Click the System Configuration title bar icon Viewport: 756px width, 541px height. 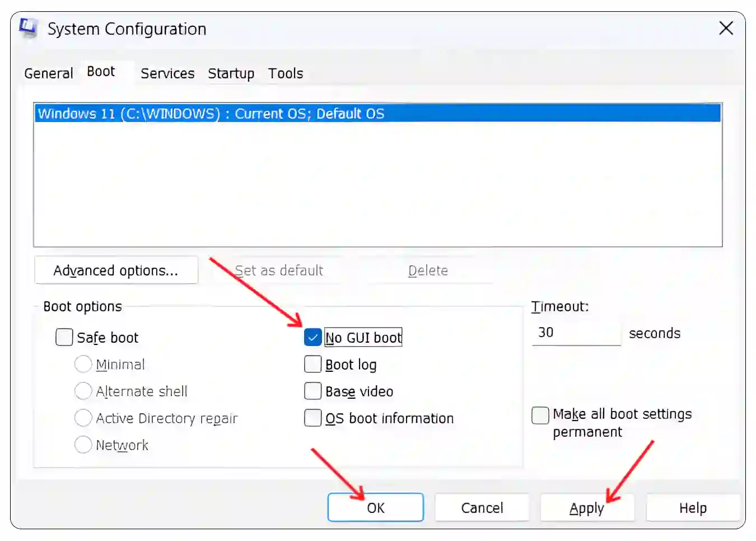coord(28,28)
